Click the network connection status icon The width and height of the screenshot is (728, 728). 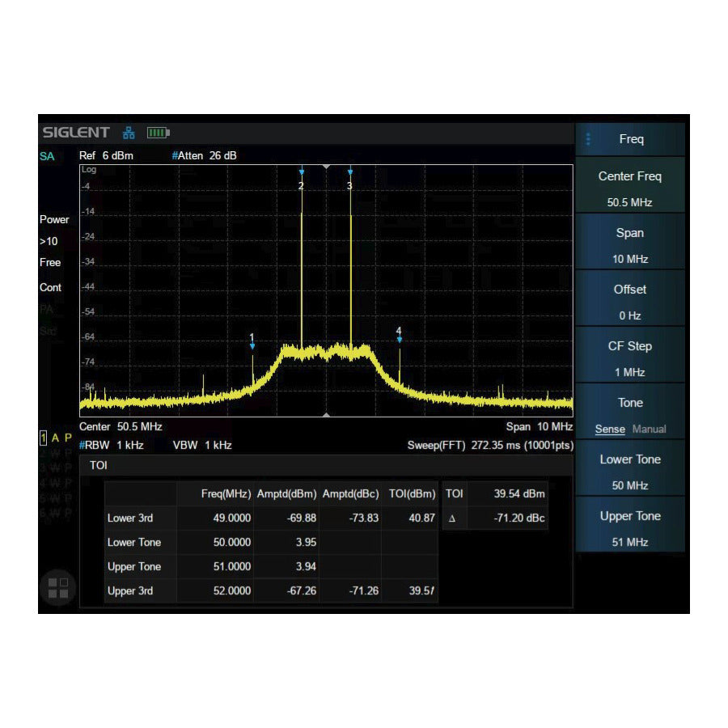tap(129, 133)
